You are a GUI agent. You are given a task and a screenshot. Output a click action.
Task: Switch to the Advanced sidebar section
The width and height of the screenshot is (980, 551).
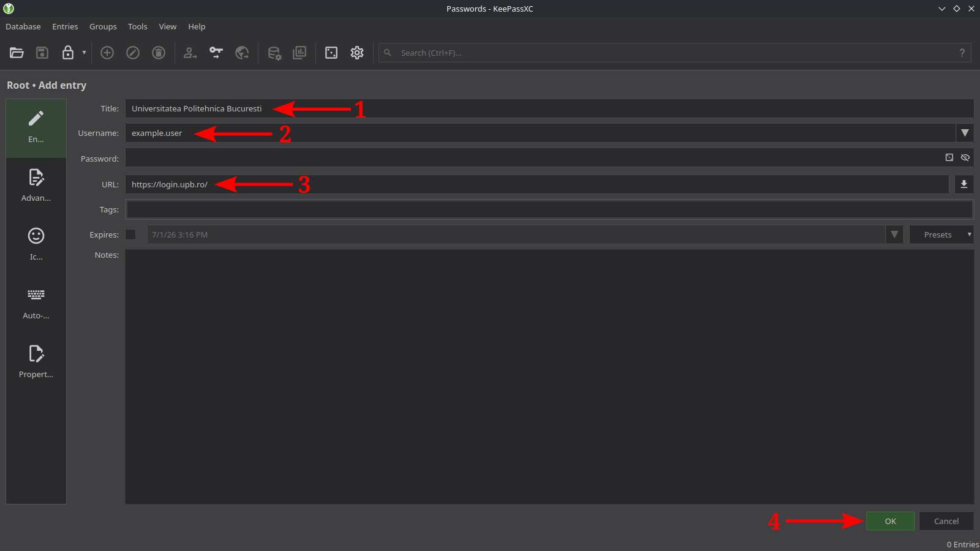(x=36, y=186)
